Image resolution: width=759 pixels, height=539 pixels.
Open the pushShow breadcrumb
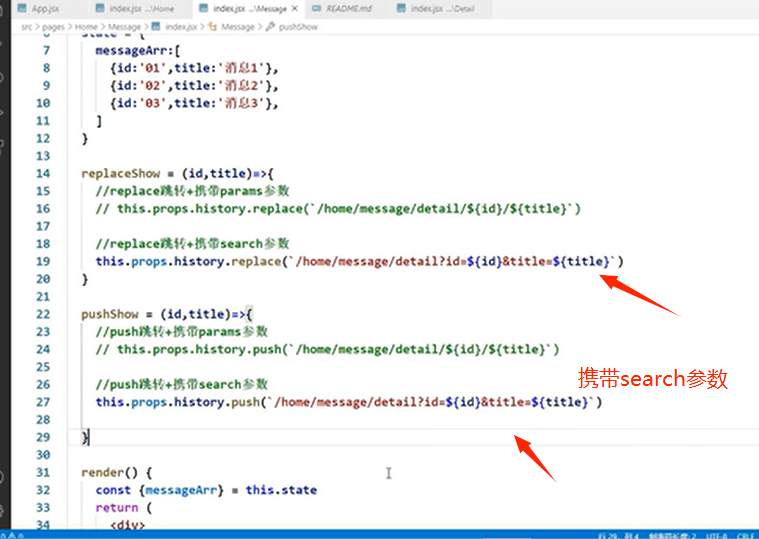coord(298,27)
